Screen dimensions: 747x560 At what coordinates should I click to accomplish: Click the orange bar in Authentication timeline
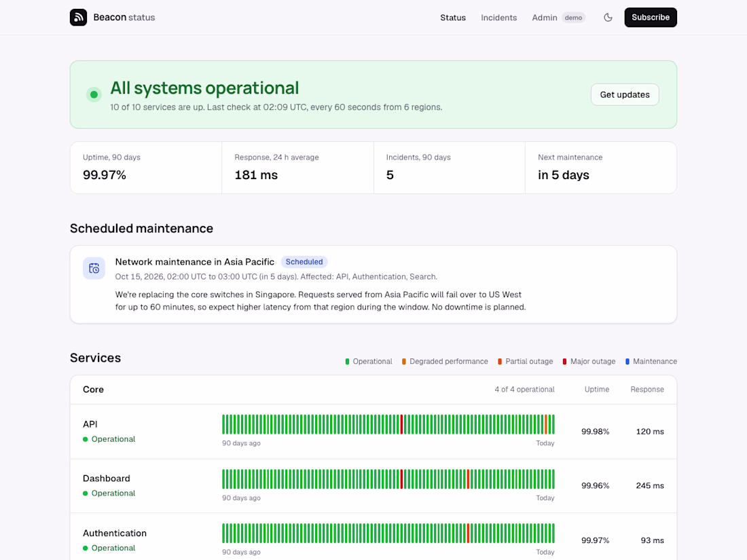(469, 534)
